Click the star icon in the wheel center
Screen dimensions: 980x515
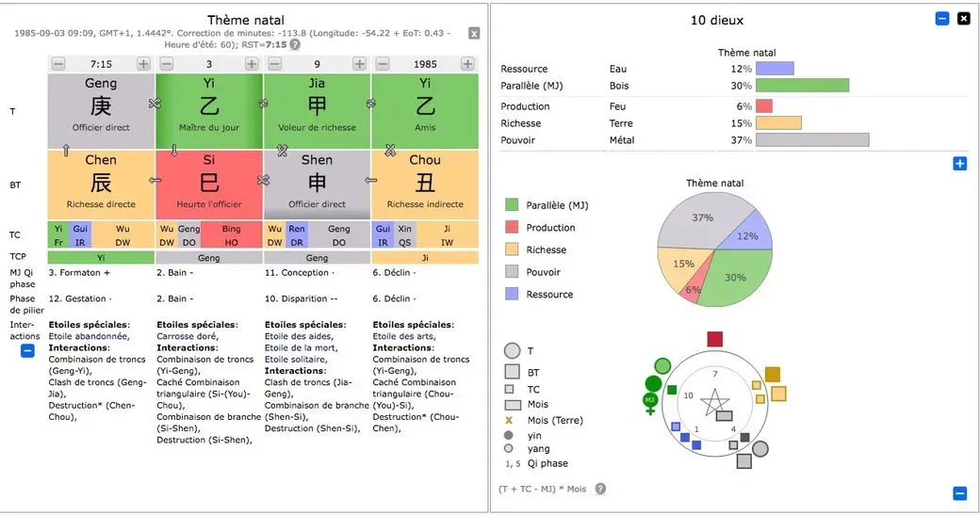click(x=713, y=402)
